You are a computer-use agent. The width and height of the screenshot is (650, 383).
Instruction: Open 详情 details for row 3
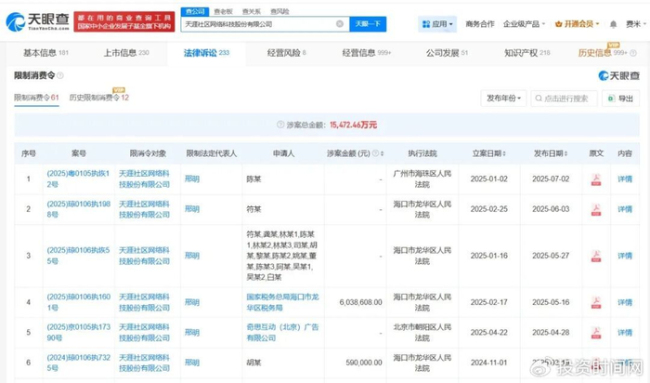[x=625, y=256]
